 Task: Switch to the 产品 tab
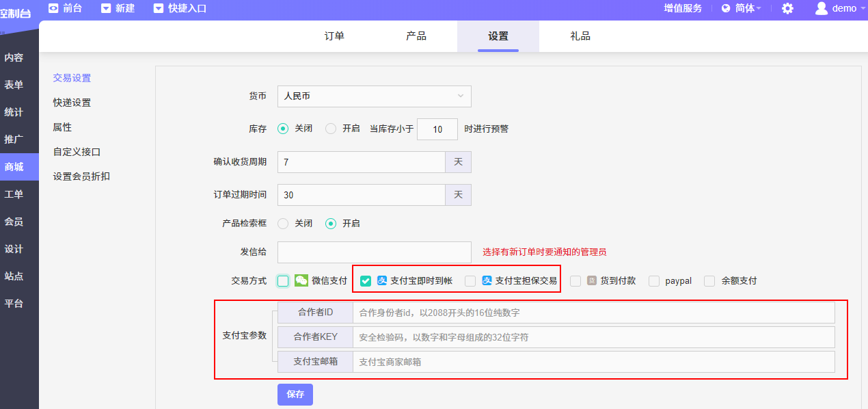point(416,36)
